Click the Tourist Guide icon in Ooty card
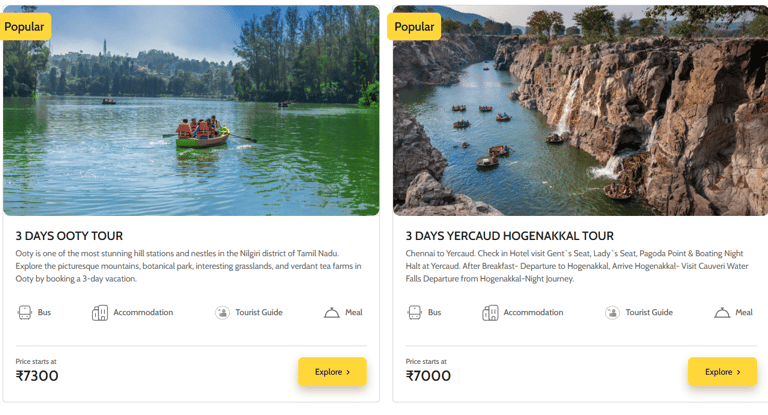Image resolution: width=768 pixels, height=415 pixels. click(x=222, y=313)
